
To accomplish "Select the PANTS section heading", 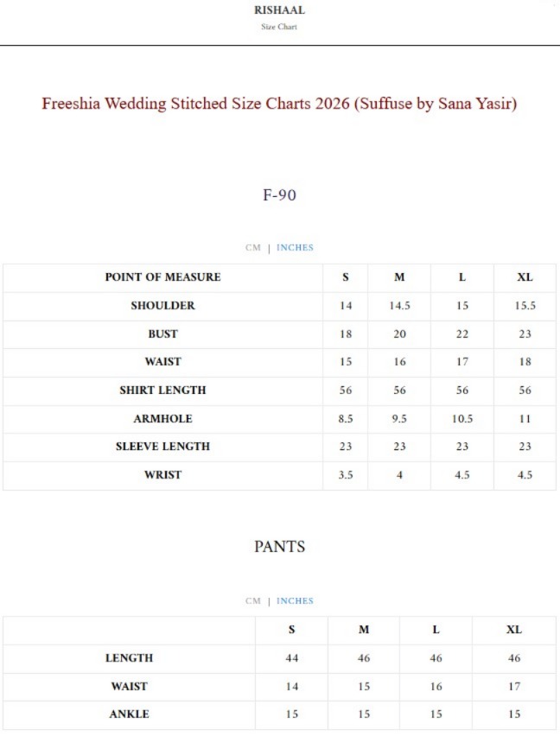I will point(279,547).
